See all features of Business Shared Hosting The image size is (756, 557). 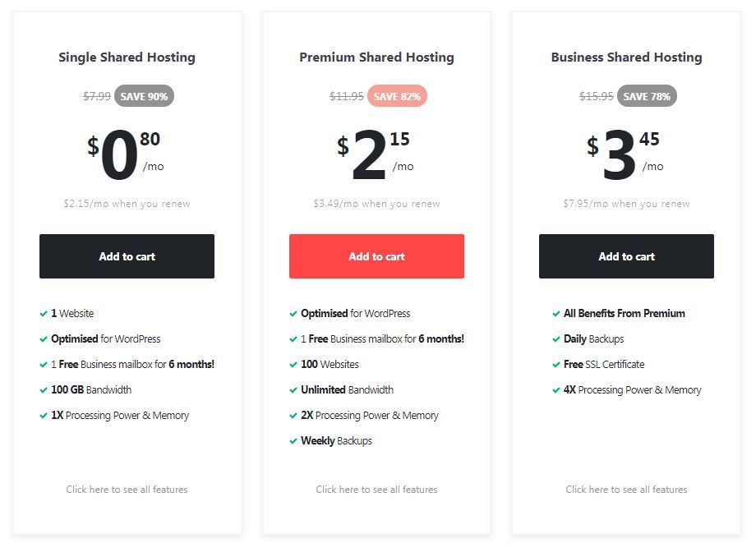pos(626,490)
